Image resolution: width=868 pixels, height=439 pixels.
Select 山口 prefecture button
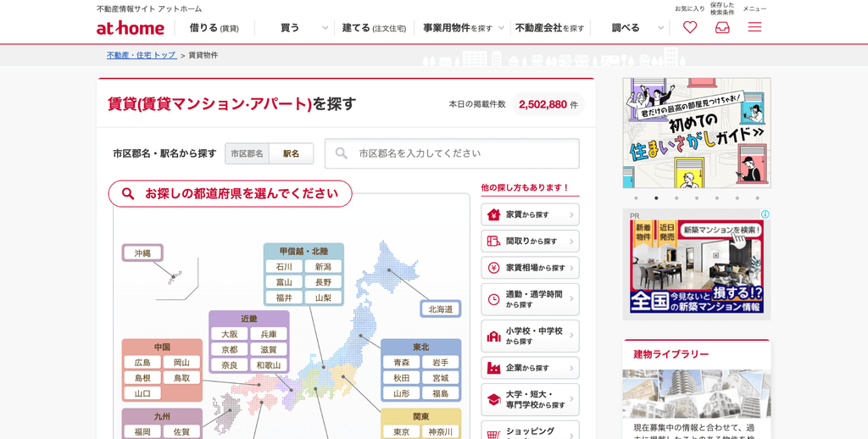coord(142,393)
